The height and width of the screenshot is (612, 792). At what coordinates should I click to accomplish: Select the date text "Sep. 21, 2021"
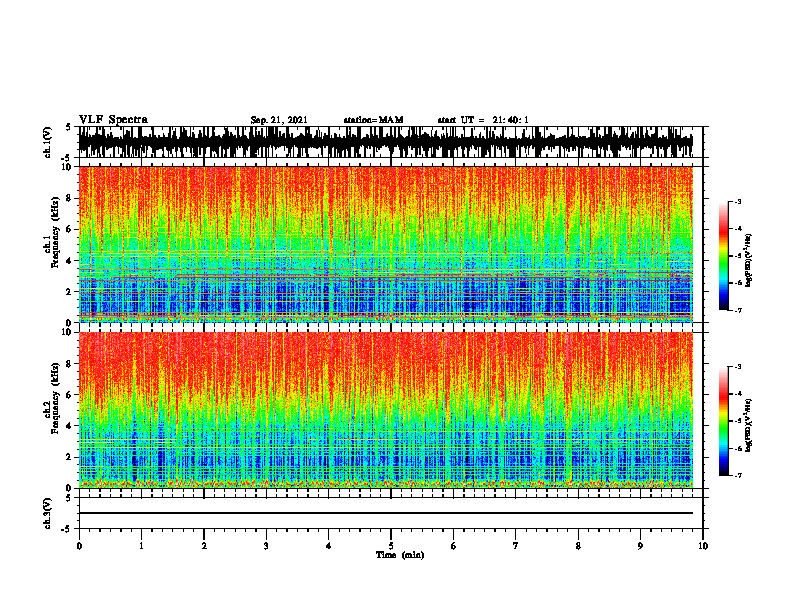click(x=279, y=120)
